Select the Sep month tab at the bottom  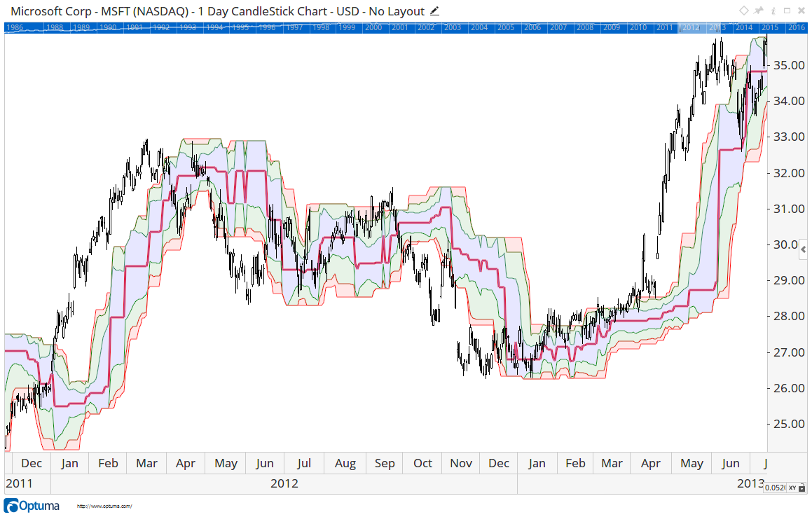(x=384, y=463)
